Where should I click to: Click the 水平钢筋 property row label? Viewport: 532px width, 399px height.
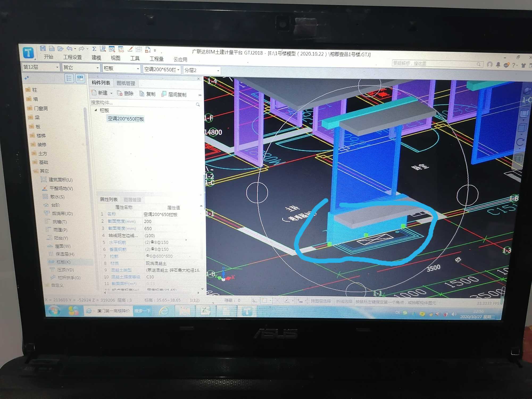(117, 242)
